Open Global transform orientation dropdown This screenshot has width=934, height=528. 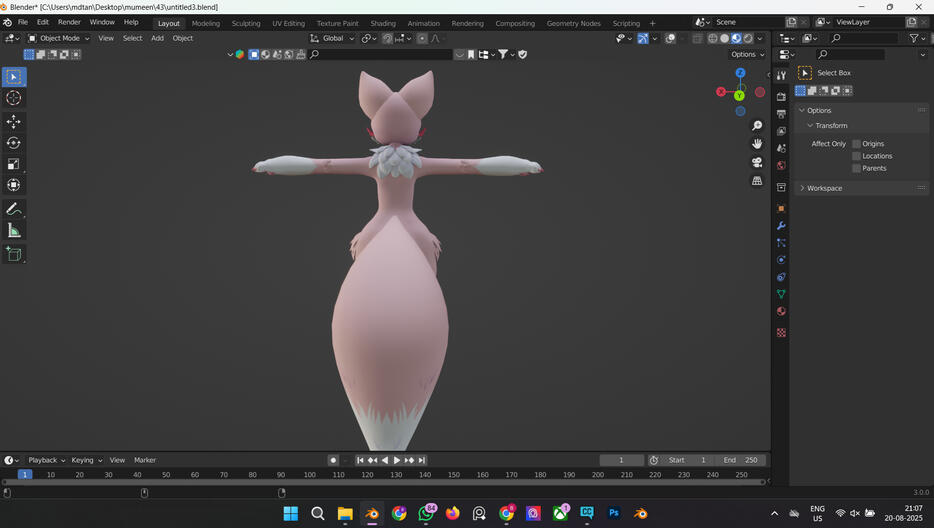point(332,38)
